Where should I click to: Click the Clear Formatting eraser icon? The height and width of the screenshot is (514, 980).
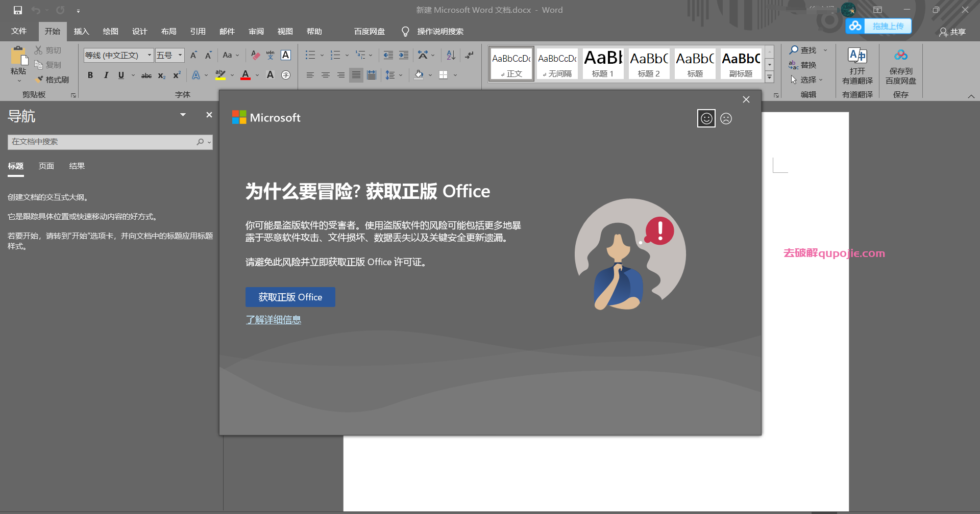point(256,55)
